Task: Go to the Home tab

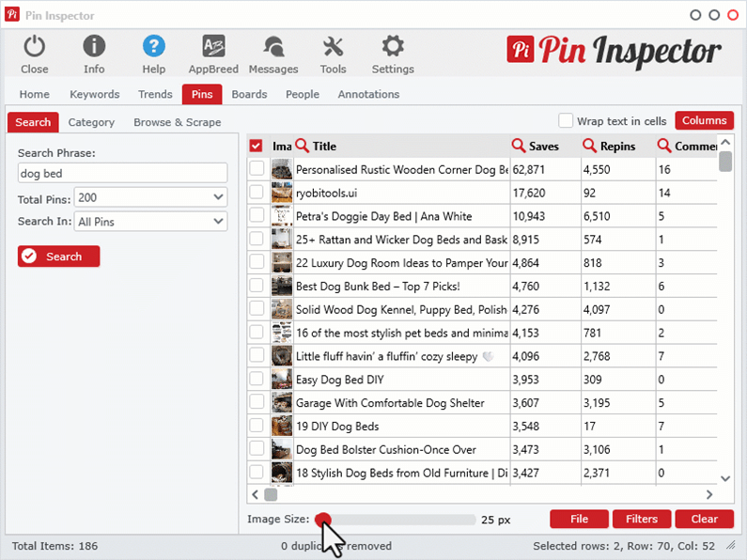Action: click(x=35, y=94)
